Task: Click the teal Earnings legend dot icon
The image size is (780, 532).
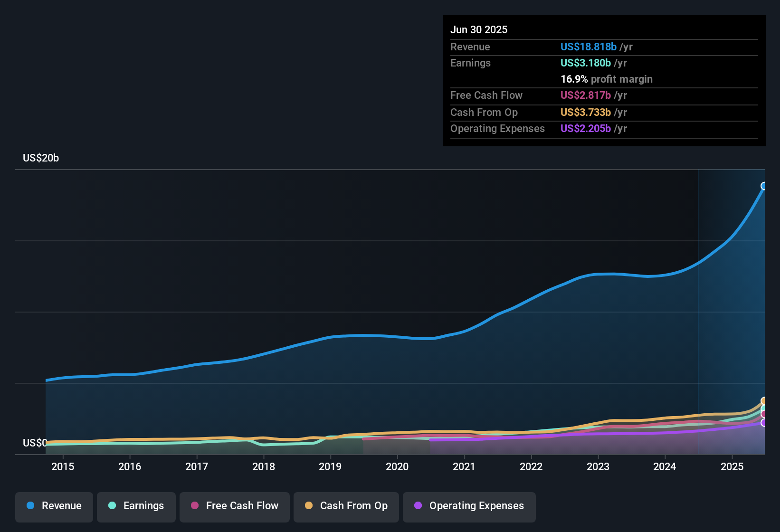Action: coord(113,506)
